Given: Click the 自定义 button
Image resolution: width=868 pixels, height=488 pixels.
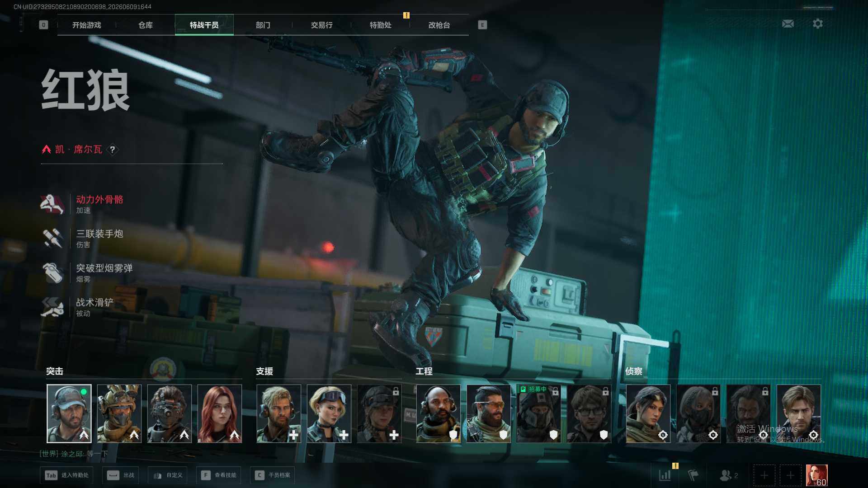Looking at the screenshot, I should pyautogui.click(x=168, y=475).
